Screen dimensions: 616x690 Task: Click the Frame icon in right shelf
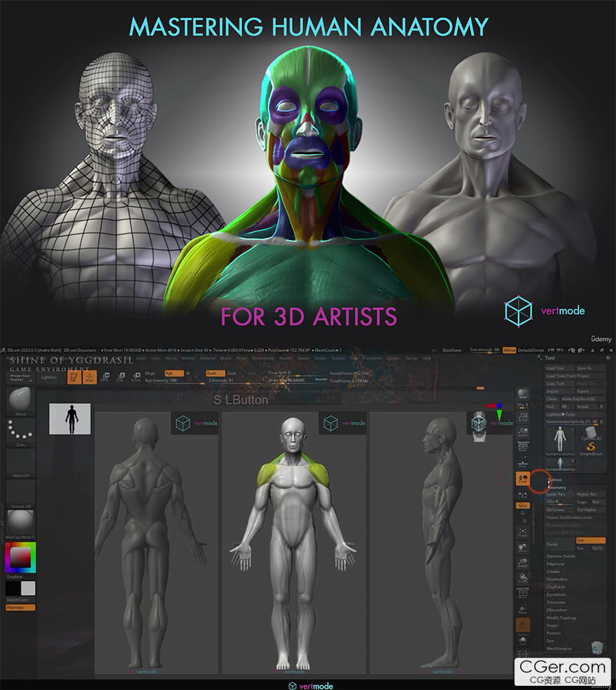tap(523, 533)
